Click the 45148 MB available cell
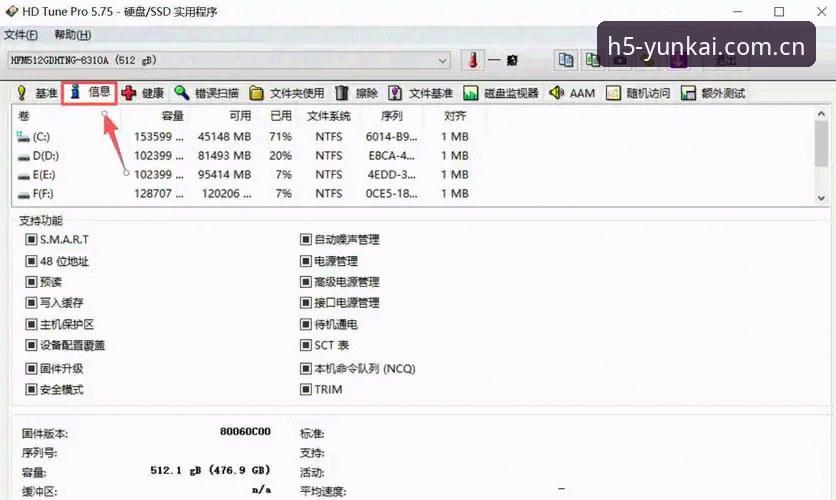This screenshot has height=500, width=836. coord(224,137)
